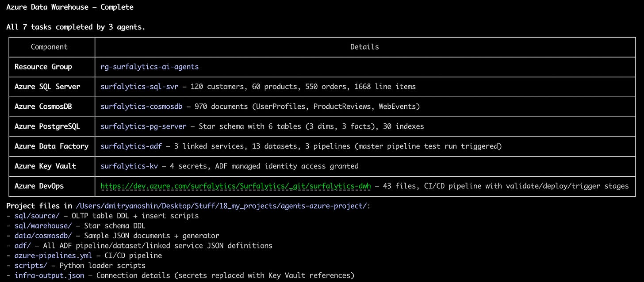The width and height of the screenshot is (644, 282).
Task: Click 'OLTP table DDL + insert scripts' description
Action: pyautogui.click(x=135, y=216)
